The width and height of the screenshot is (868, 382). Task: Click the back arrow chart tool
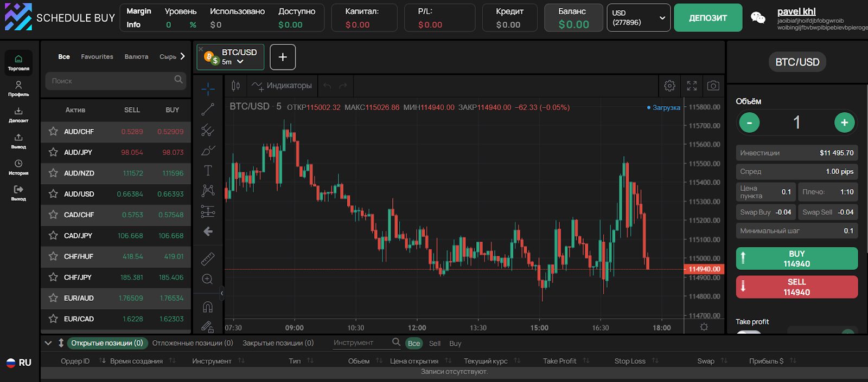pyautogui.click(x=208, y=232)
